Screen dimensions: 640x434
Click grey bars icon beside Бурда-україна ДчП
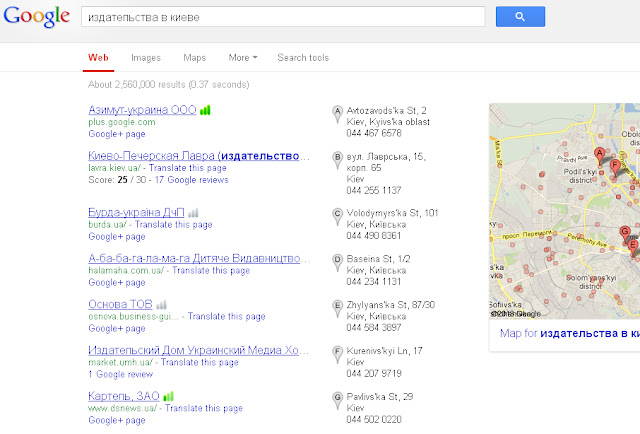tap(193, 213)
